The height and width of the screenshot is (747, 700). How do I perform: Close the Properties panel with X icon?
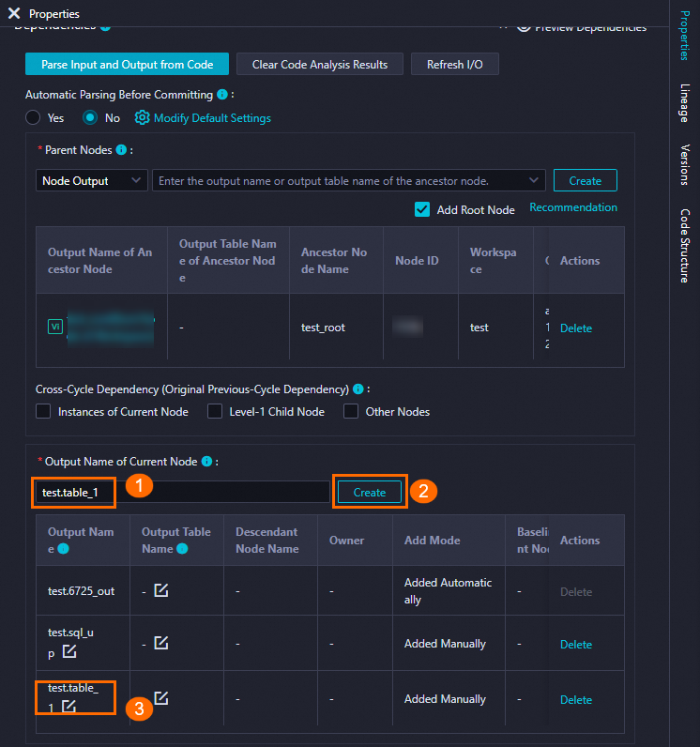pos(14,13)
